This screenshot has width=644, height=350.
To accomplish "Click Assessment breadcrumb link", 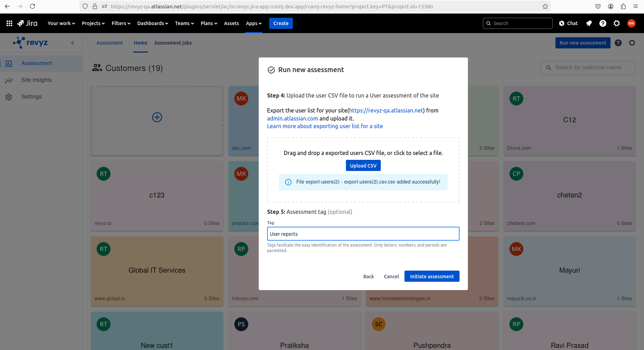I will click(x=110, y=43).
